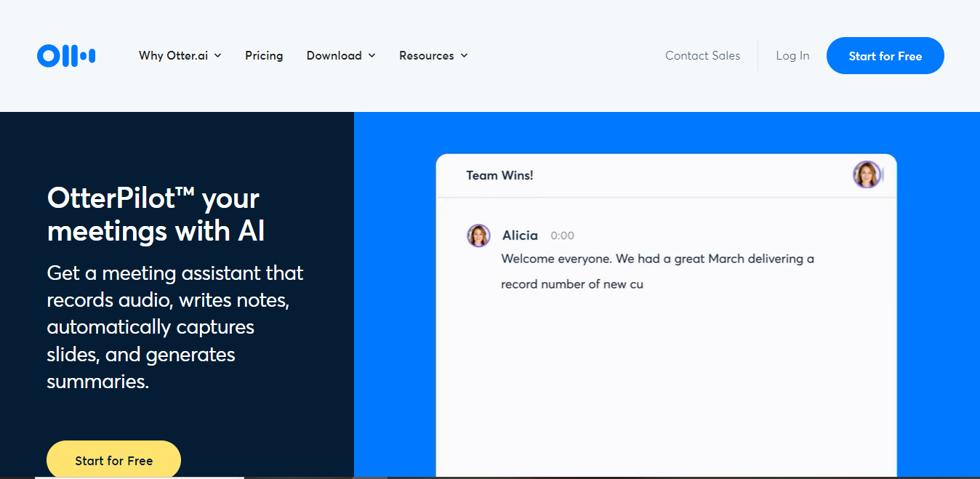Open the Contact Sales link
This screenshot has width=980, height=479.
click(x=702, y=55)
